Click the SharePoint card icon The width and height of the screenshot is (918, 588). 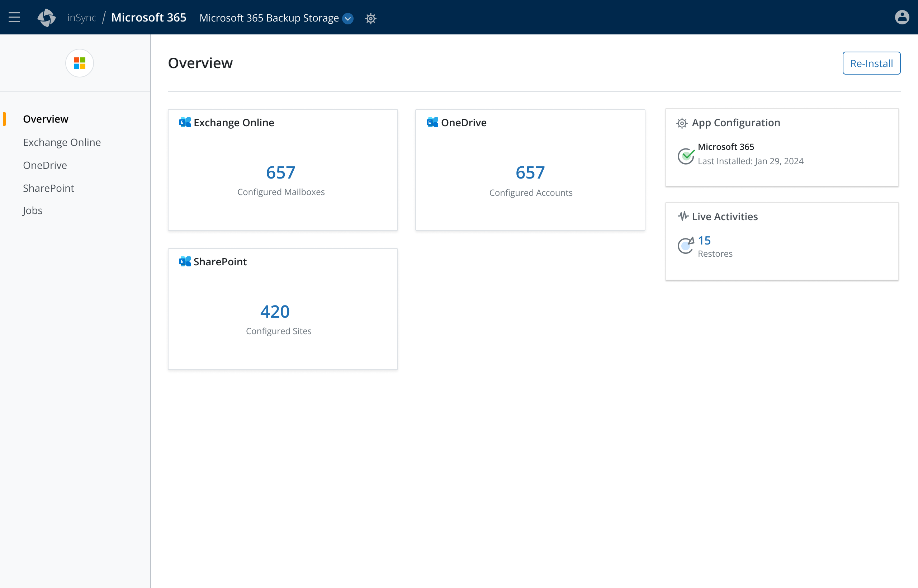pos(185,261)
